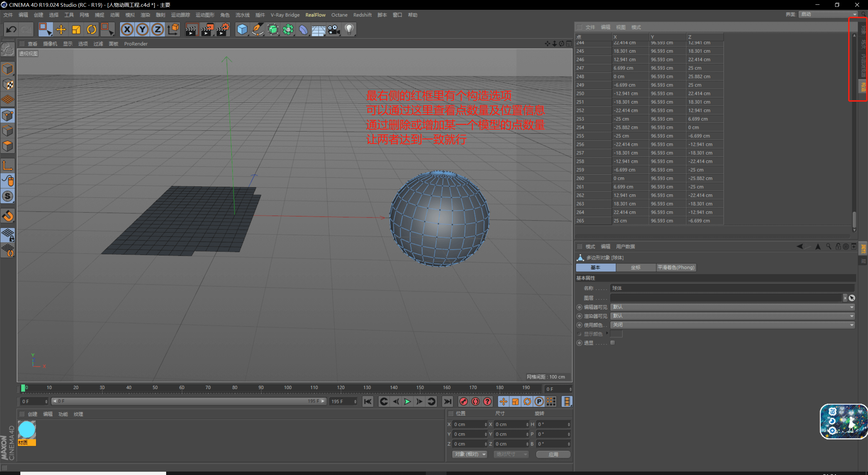Viewport: 868px width, 475px height.
Task: Toggle position keyframe recording
Action: 504,402
